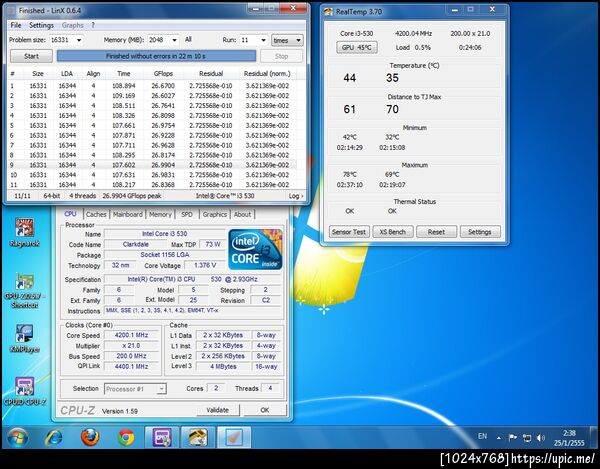Click the Residual (norm.) column header
Screen dimensions: 600x469
[x=267, y=74]
